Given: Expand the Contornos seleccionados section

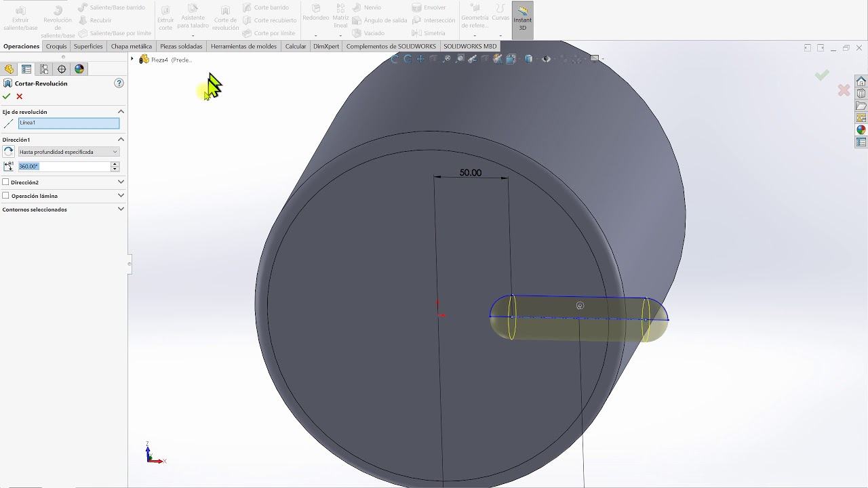Looking at the screenshot, I should 121,209.
